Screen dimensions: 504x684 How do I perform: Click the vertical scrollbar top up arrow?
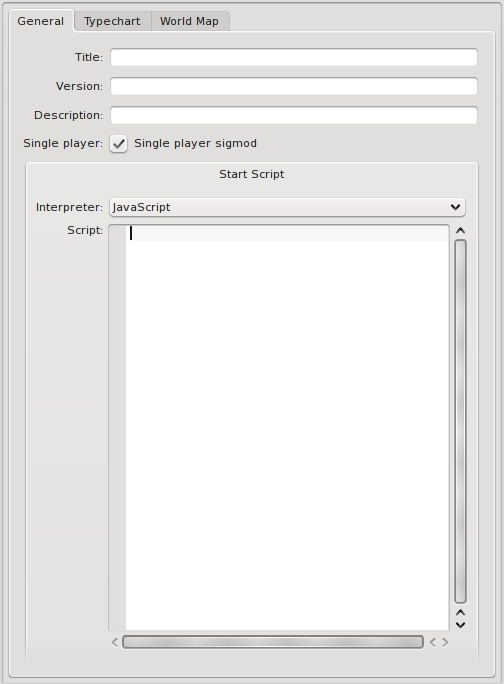tap(460, 230)
